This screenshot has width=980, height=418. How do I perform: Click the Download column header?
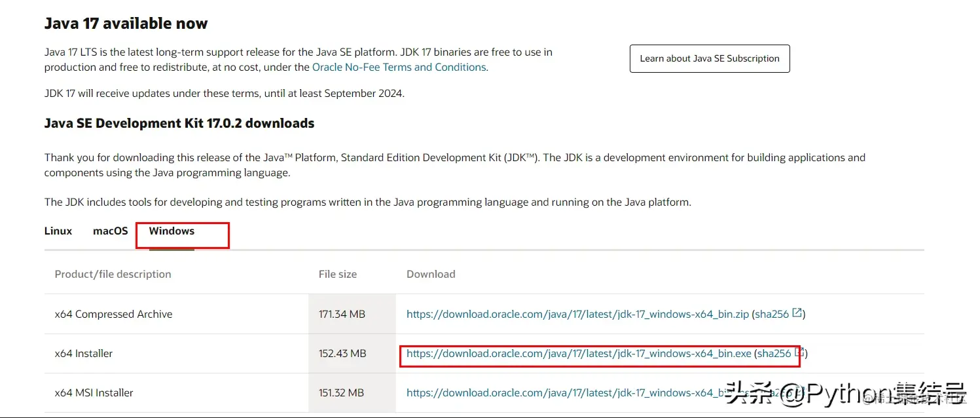click(430, 274)
